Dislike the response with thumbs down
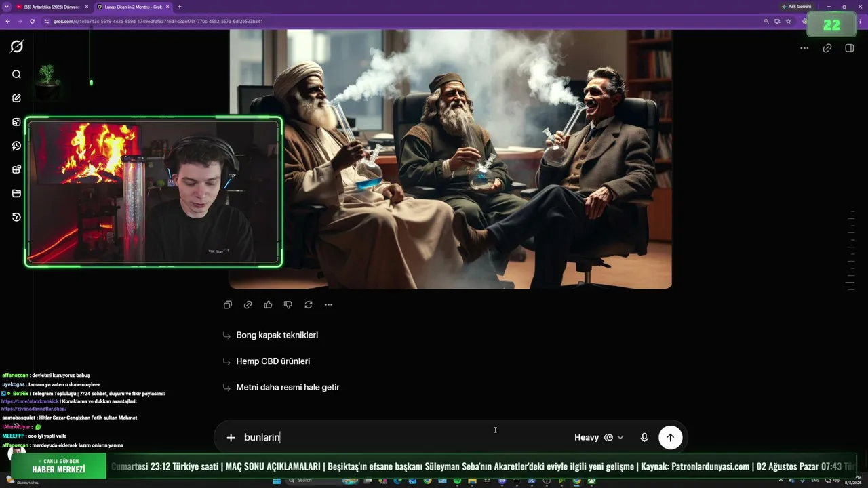Viewport: 868px width, 488px height. pos(288,305)
